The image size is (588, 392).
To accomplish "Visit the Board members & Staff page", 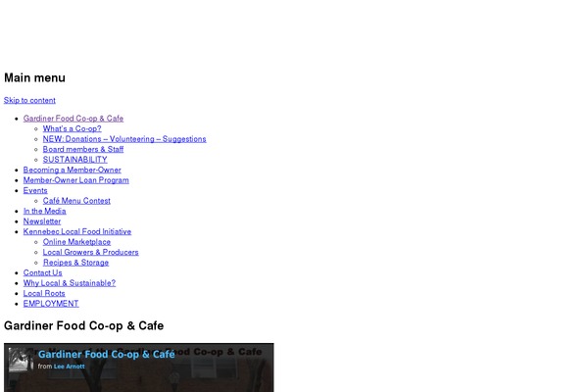I will pos(83,149).
